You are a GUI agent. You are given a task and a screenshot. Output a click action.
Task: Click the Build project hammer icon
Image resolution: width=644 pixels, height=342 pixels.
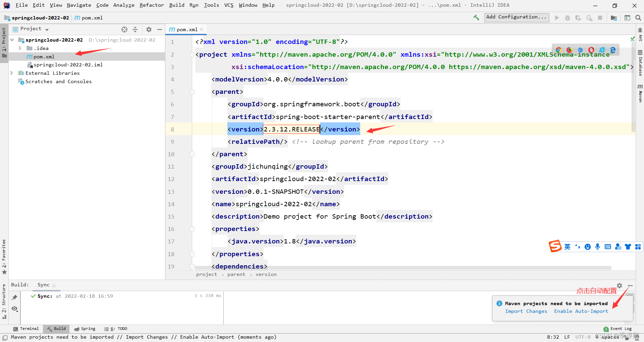(476, 17)
